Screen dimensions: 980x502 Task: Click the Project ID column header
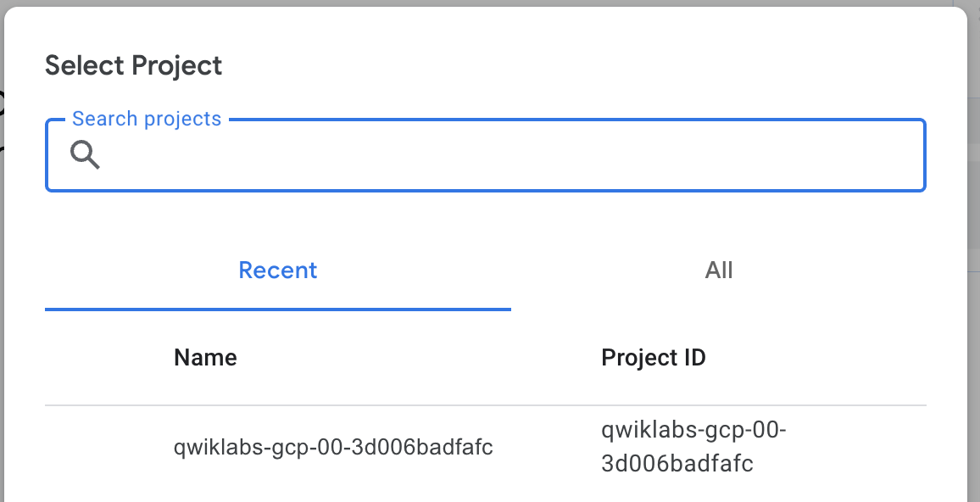tap(654, 358)
